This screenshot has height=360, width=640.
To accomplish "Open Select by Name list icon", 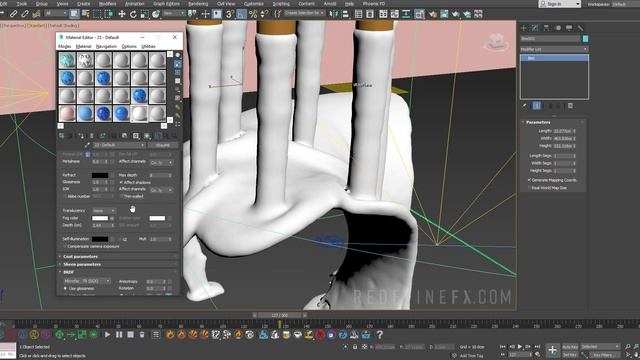I will pyautogui.click(x=86, y=14).
